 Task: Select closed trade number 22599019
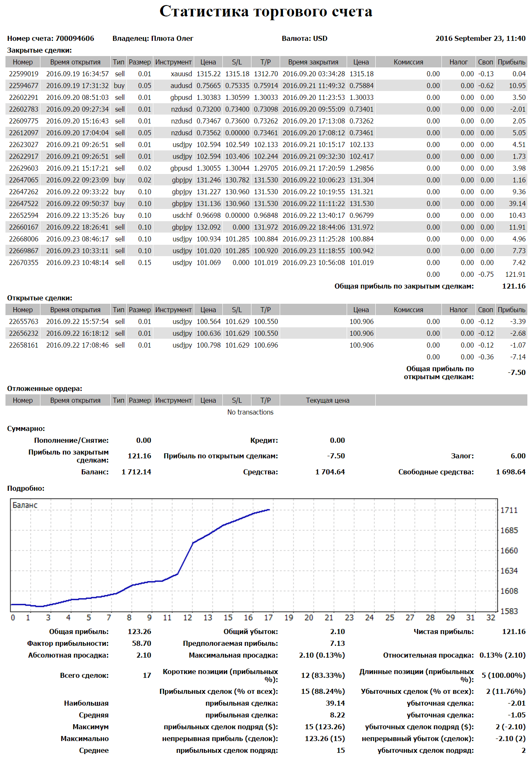pos(24,74)
